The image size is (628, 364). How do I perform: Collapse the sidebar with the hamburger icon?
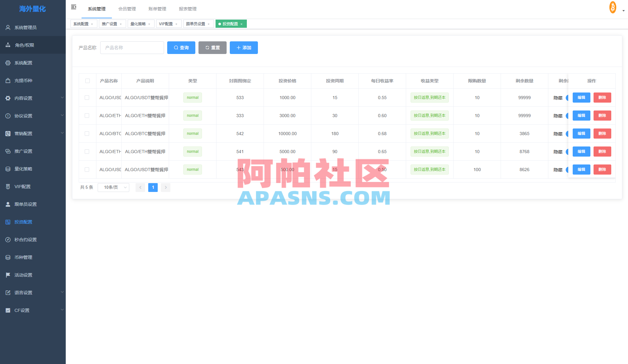[74, 7]
